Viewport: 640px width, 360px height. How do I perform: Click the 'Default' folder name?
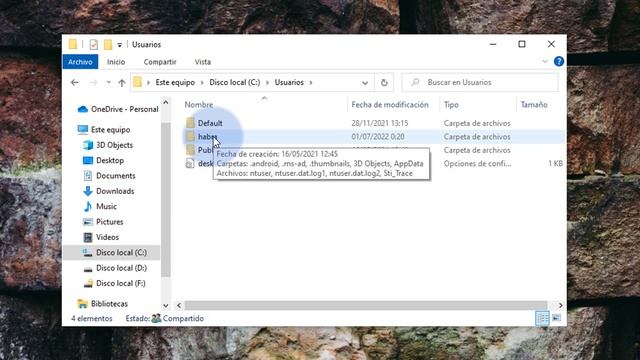point(210,123)
